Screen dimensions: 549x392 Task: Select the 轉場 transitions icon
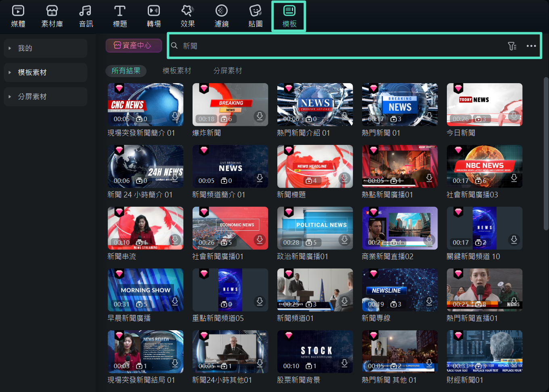[154, 16]
